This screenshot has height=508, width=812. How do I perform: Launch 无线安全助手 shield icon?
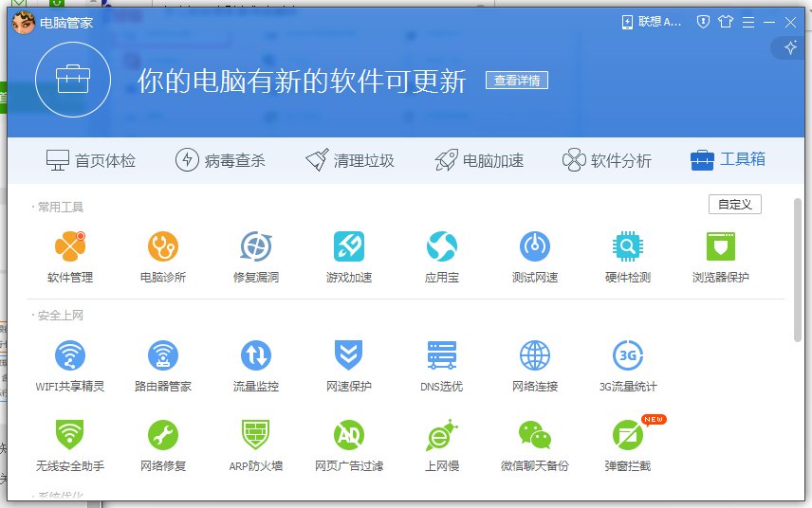pos(70,435)
